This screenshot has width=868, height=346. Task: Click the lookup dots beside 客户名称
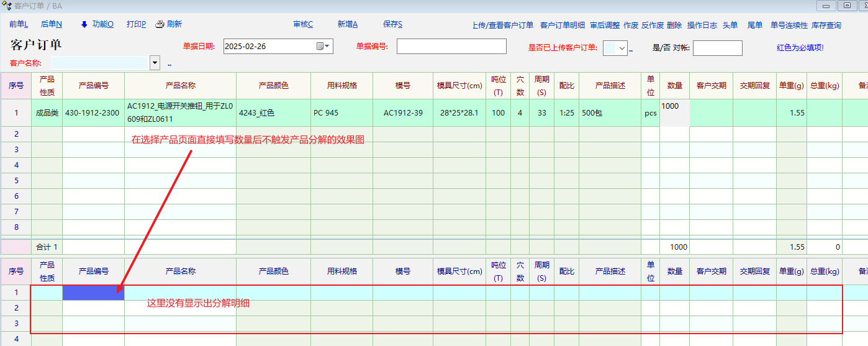[170, 64]
